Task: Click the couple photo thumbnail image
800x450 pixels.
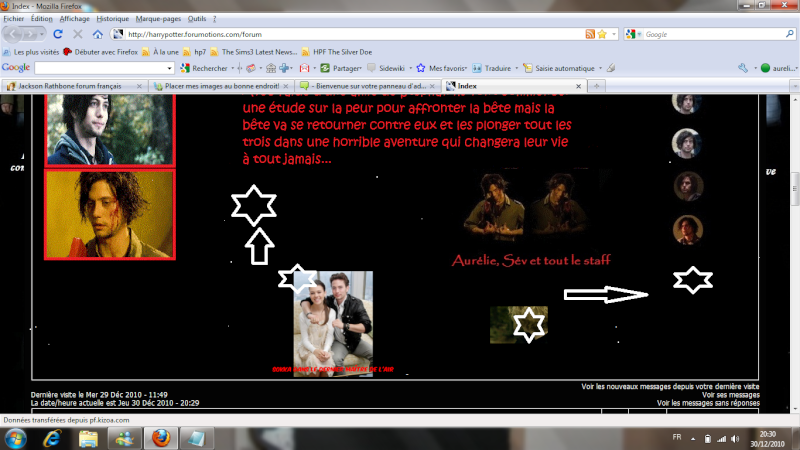Action: 333,323
